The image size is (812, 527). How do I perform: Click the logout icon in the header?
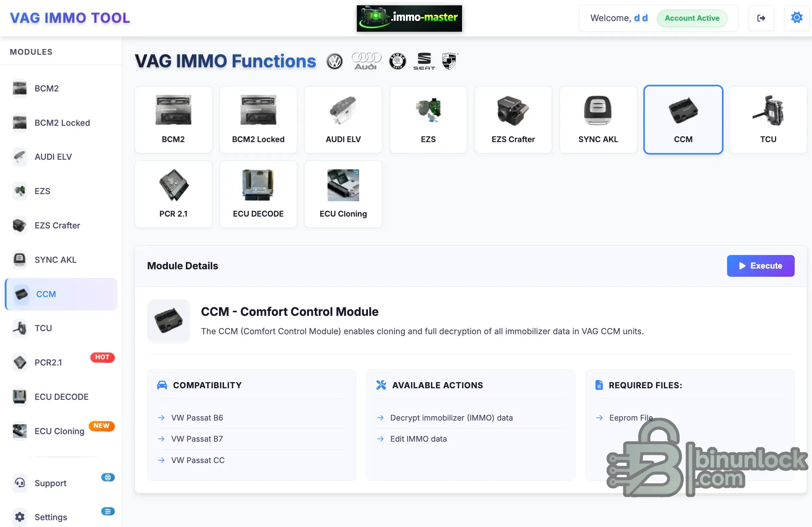[x=761, y=18]
